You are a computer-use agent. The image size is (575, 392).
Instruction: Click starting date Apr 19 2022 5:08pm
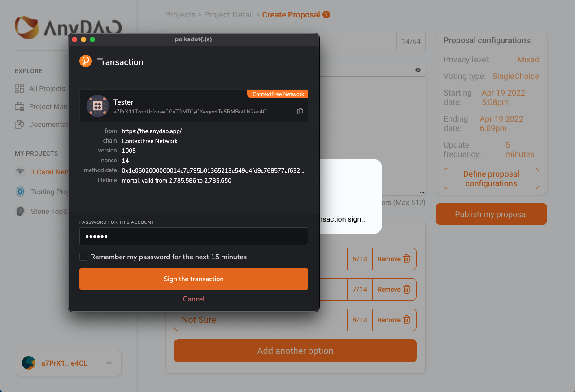click(503, 97)
